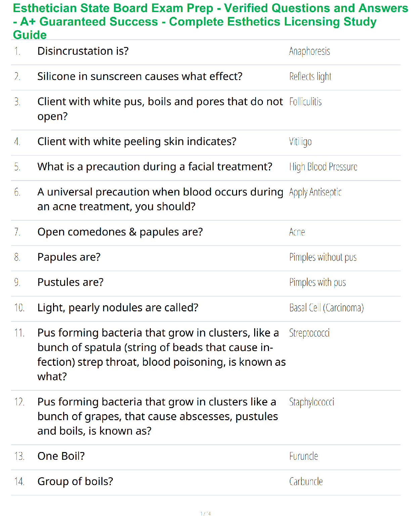
Task: Select the "Staphylococci" answer
Action: [312, 402]
